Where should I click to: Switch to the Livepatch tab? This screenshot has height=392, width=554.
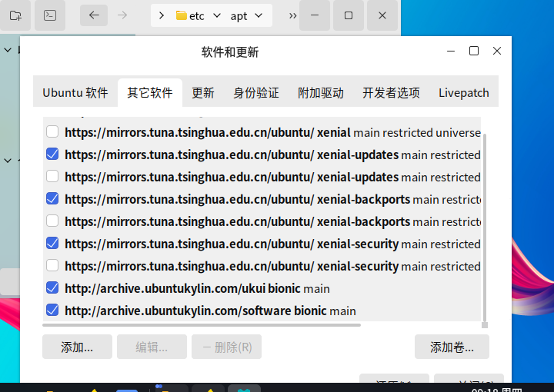coord(463,93)
